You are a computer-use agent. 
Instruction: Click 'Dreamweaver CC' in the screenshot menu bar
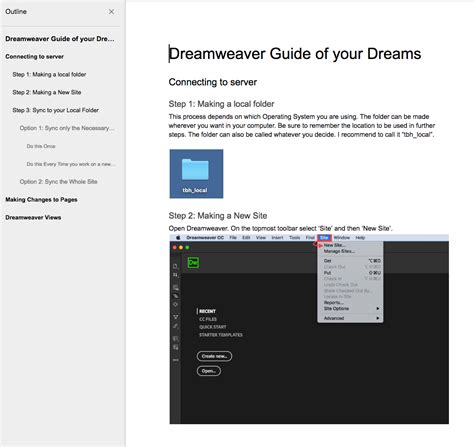coord(205,238)
